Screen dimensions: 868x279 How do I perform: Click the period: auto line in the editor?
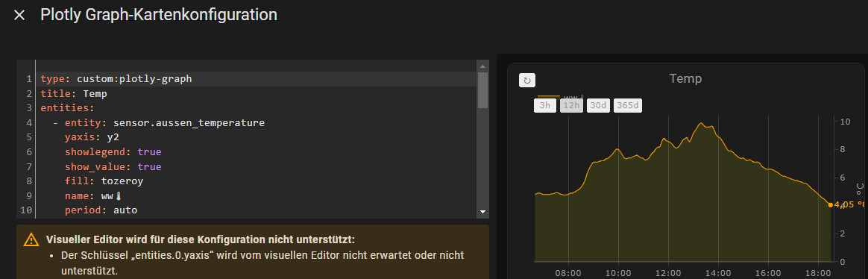(x=101, y=210)
